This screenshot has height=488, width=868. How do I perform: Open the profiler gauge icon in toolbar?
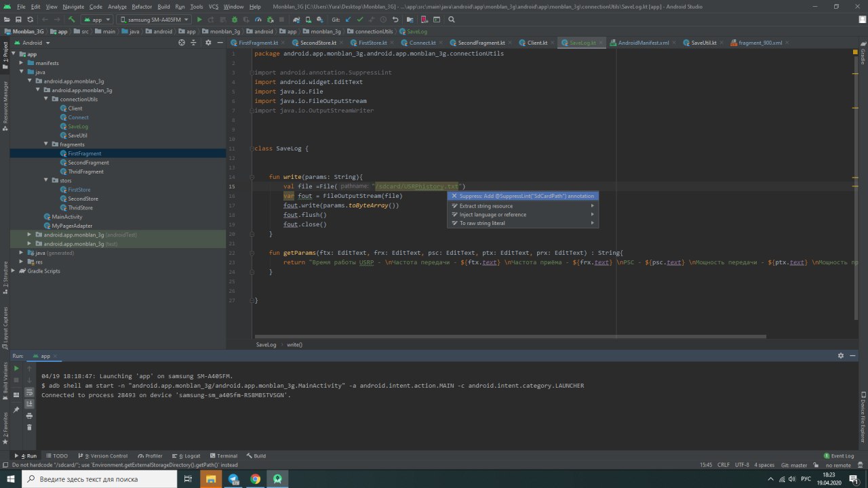(258, 20)
